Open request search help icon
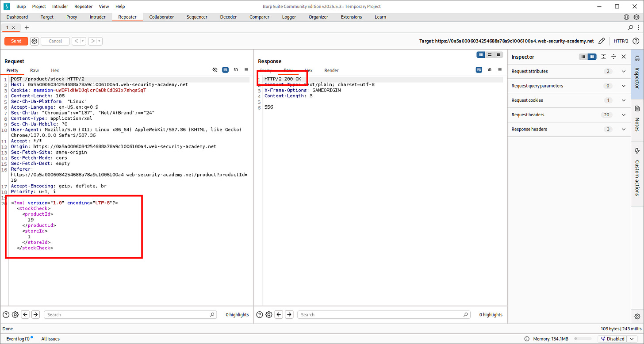Image resolution: width=644 pixels, height=344 pixels. click(6, 314)
